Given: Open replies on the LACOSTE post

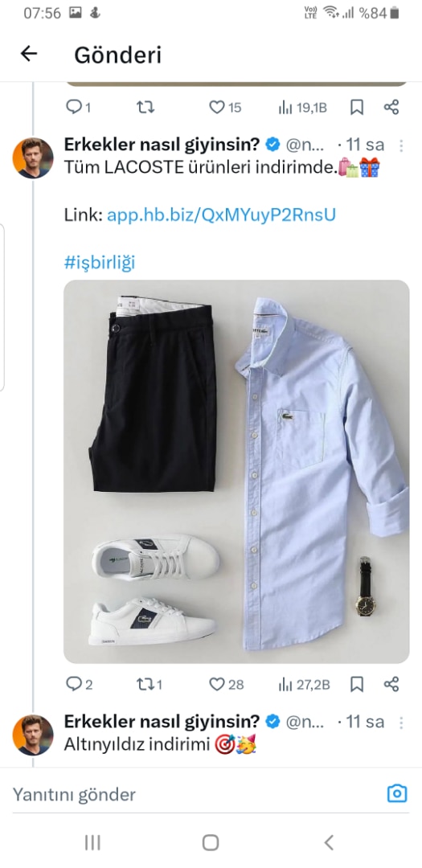Looking at the screenshot, I should coord(80,685).
